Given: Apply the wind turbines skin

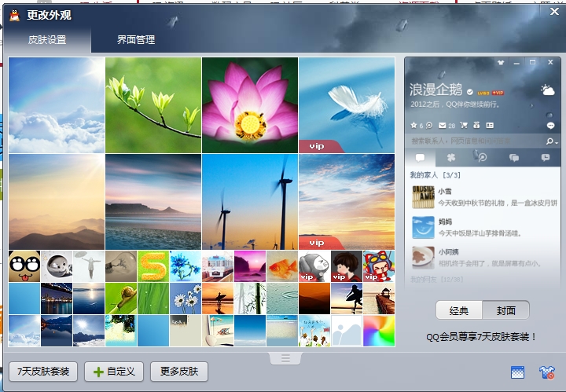Looking at the screenshot, I should [x=250, y=202].
